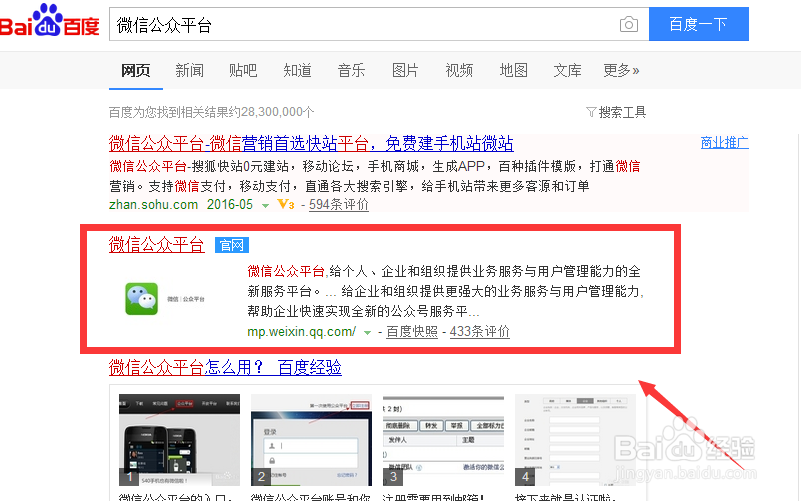This screenshot has width=801, height=501.
Task: Click result count text 百度为您找到相关结果约28,300,000个
Action: point(211,112)
